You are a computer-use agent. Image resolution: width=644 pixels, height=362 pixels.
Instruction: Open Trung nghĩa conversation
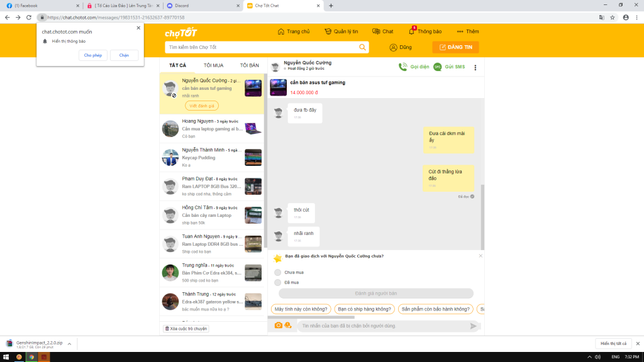point(212,273)
